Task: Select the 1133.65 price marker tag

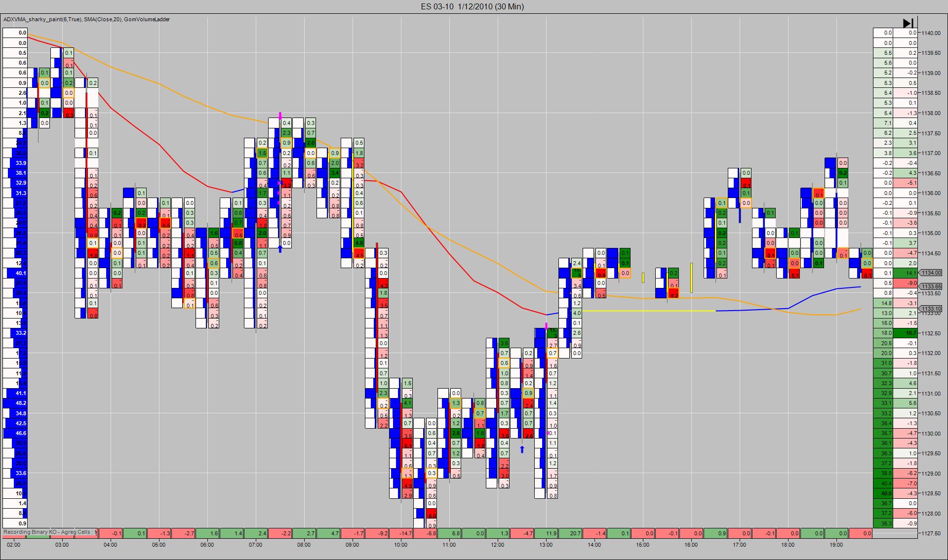Action: point(931,286)
